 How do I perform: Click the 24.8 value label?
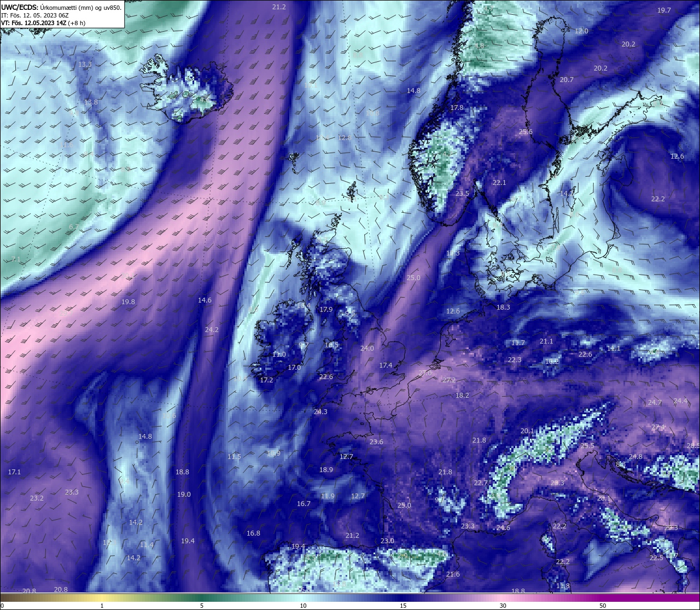point(635,457)
